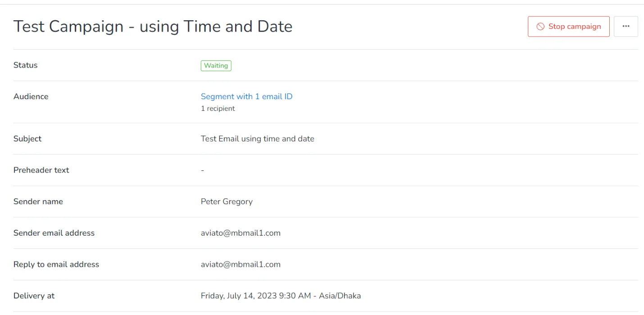Click the green Waiting status badge

tap(216, 66)
